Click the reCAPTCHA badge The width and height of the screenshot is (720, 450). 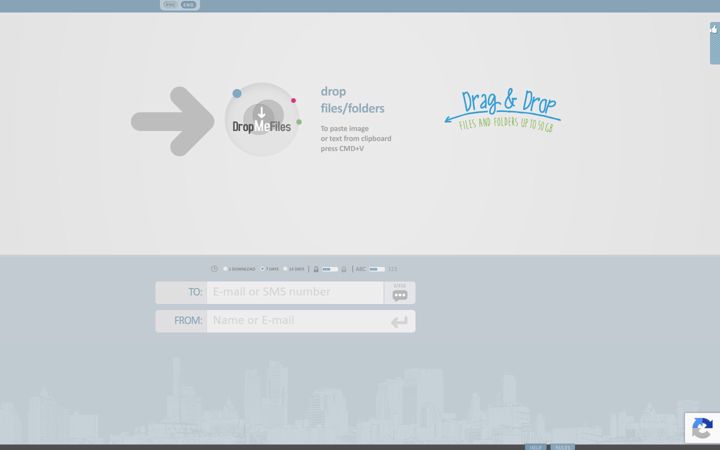(x=702, y=428)
